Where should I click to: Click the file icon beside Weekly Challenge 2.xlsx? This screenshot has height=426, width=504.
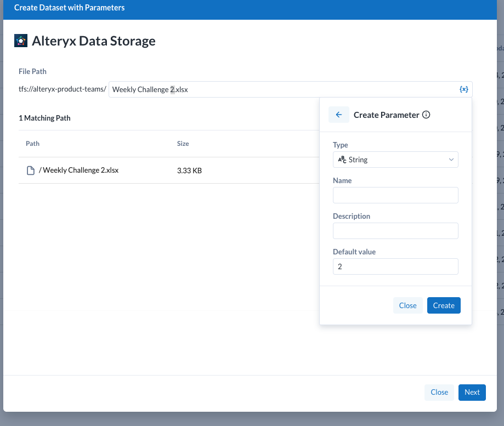31,171
